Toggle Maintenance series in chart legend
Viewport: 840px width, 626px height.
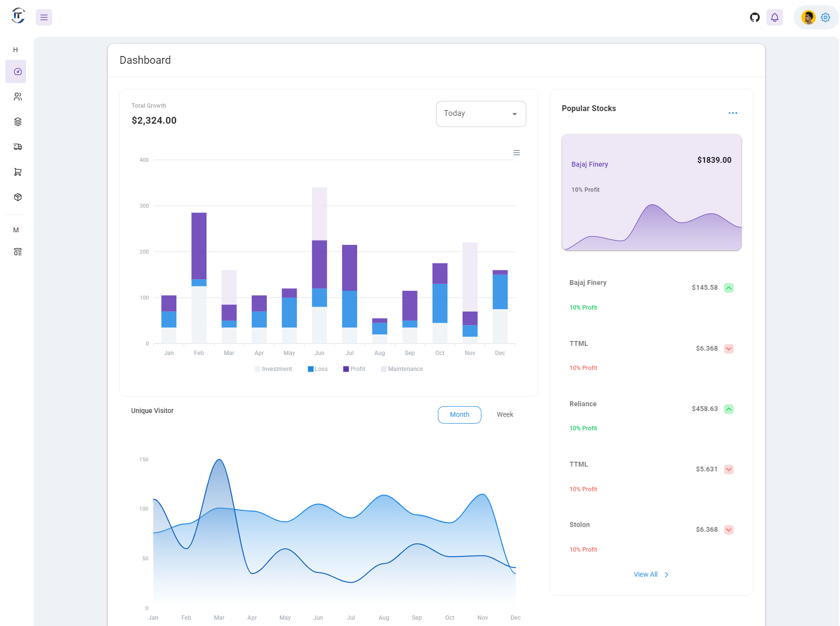(402, 369)
